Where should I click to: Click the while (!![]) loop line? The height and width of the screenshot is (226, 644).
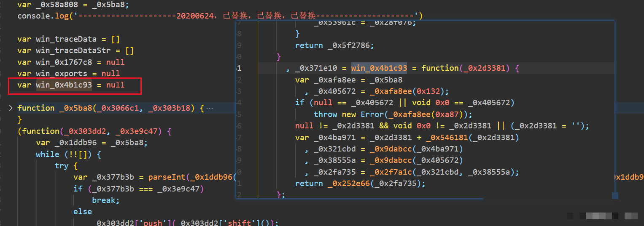[x=68, y=154]
